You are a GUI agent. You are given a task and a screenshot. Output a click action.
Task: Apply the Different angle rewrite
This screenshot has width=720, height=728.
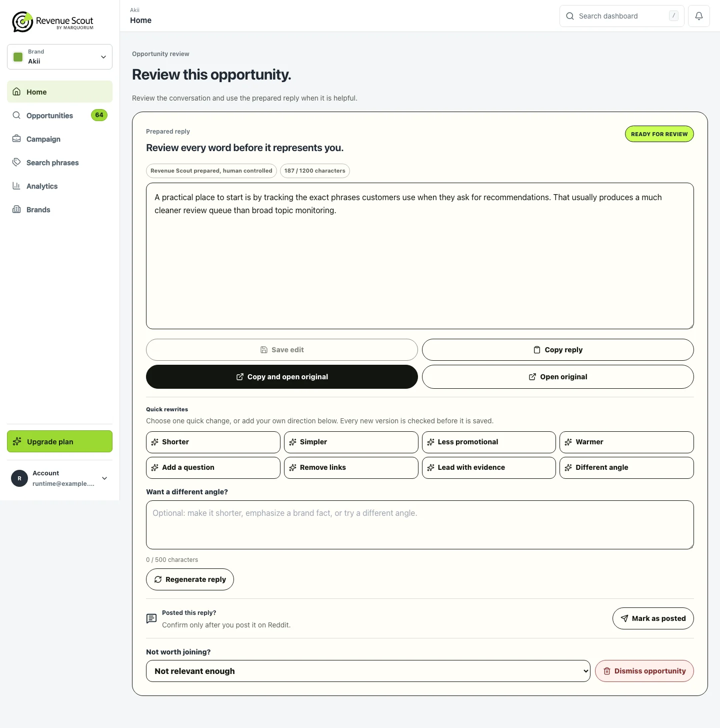point(626,468)
